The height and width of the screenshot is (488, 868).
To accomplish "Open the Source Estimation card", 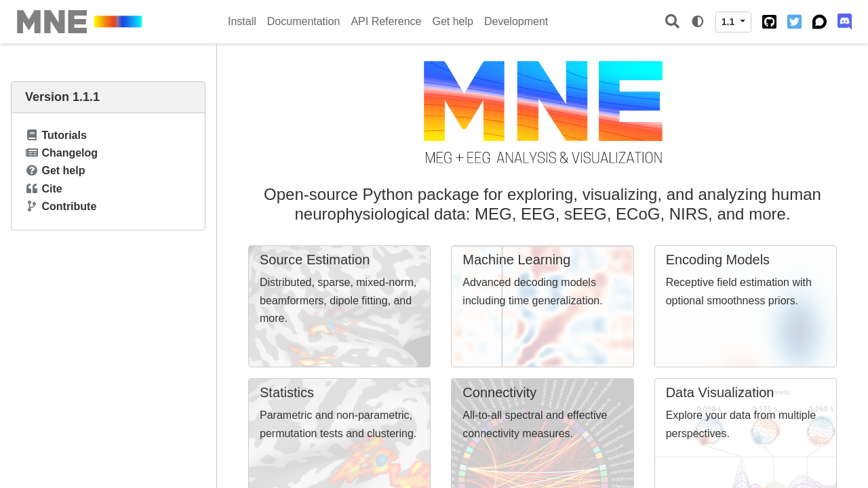I will 339,306.
